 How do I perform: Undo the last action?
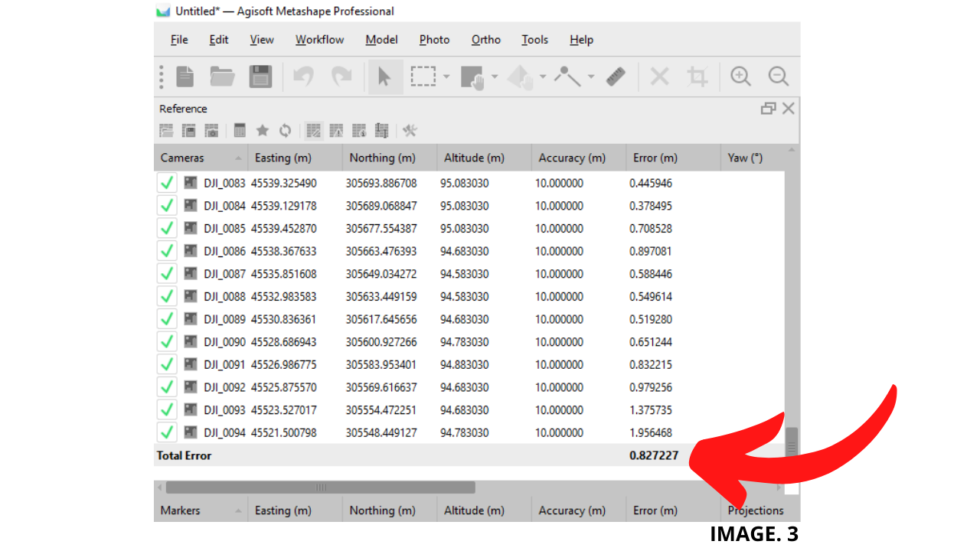pos(304,77)
